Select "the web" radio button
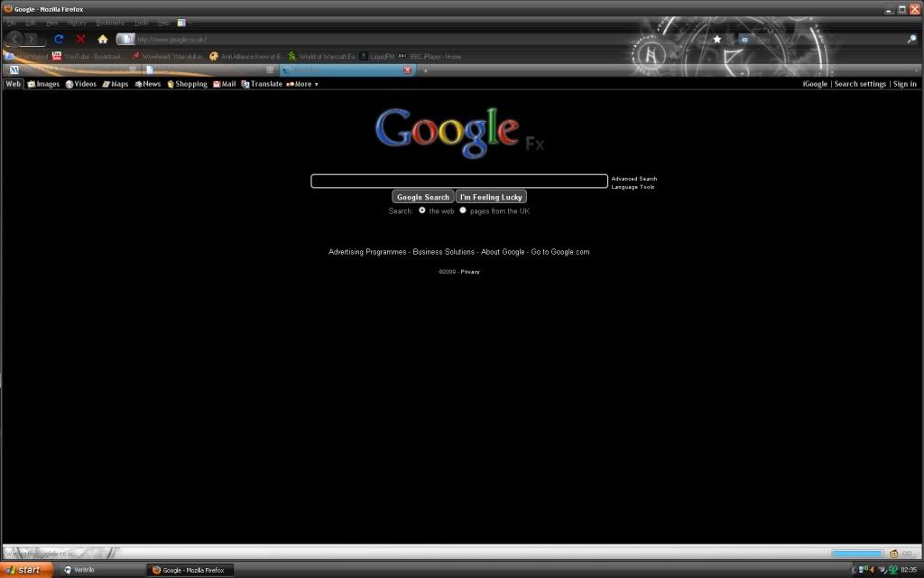This screenshot has width=924, height=578. click(422, 210)
